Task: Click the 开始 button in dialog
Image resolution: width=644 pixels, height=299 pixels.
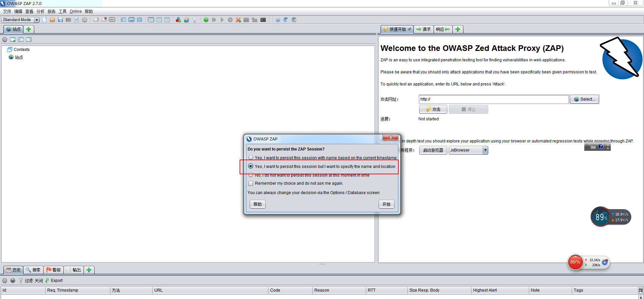Action: point(387,204)
